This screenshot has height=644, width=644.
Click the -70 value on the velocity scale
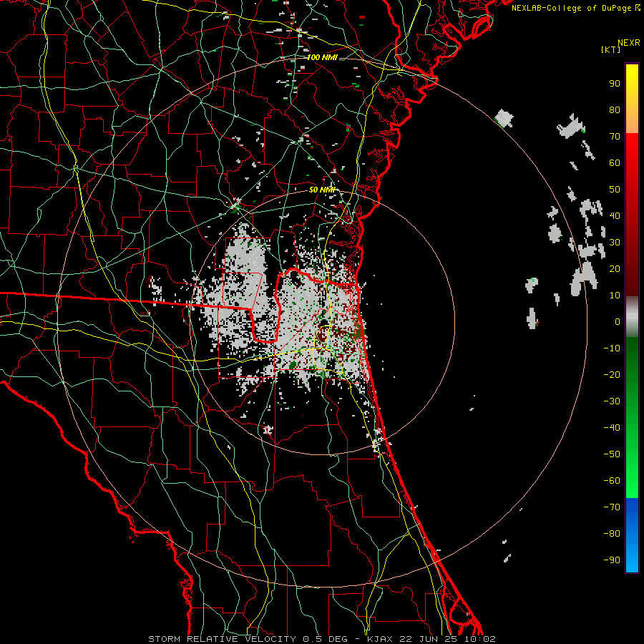pyautogui.click(x=612, y=507)
